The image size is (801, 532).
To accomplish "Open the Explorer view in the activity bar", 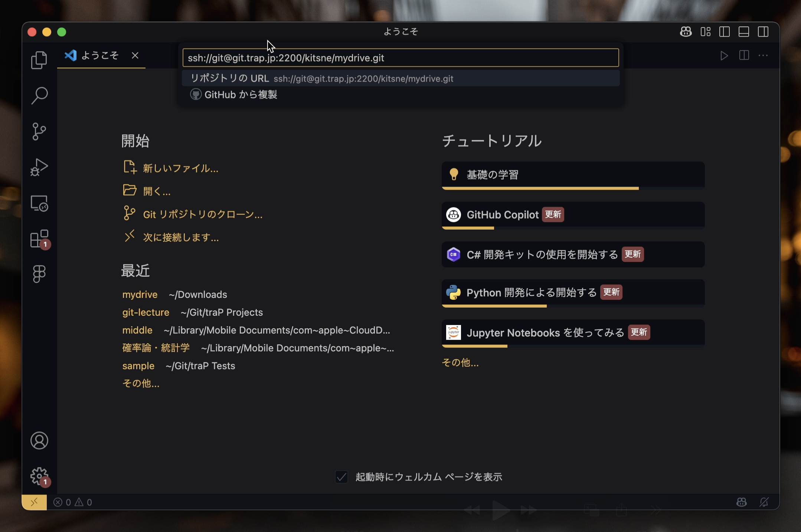I will pos(39,60).
